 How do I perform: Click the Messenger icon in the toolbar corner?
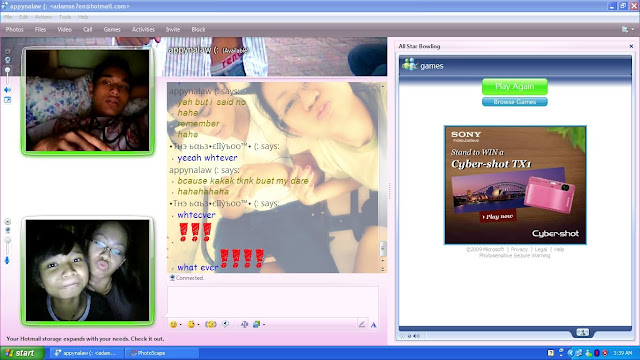coord(624,29)
